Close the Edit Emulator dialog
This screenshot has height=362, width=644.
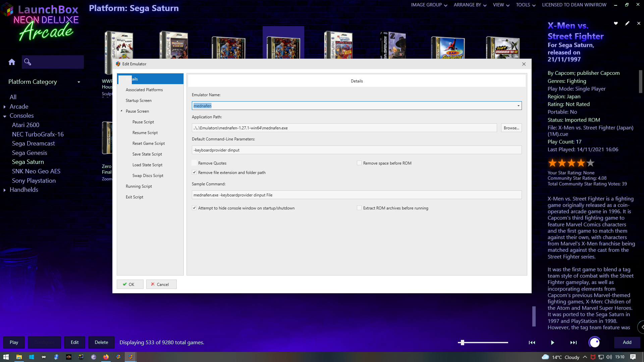pos(524,64)
